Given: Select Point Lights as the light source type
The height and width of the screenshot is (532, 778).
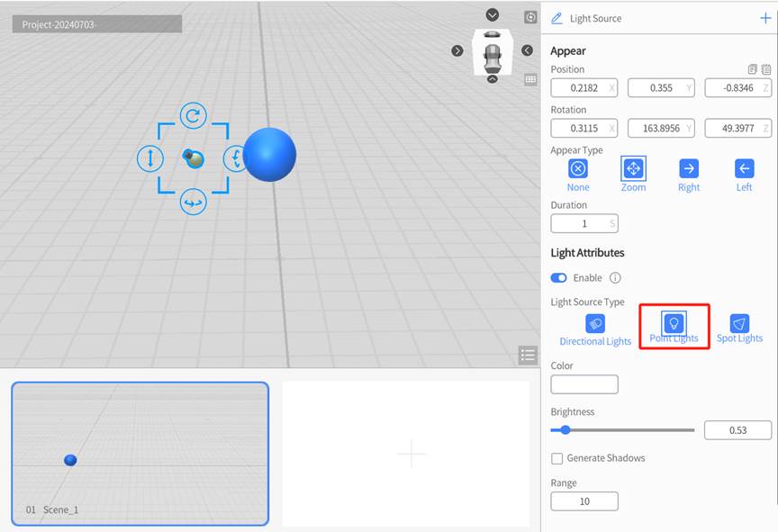Looking at the screenshot, I should 674,322.
